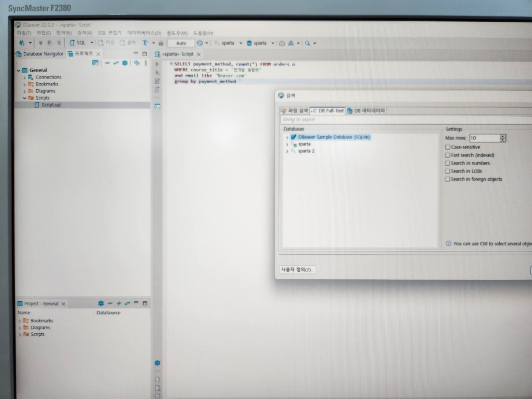The width and height of the screenshot is (532, 399).
Task: Expand DBeaver Sample Database (SQLite) node
Action: [287, 138]
